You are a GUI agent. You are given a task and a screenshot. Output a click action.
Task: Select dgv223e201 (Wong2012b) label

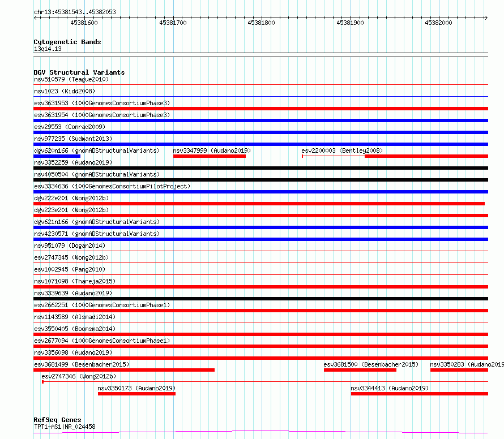coord(71,210)
